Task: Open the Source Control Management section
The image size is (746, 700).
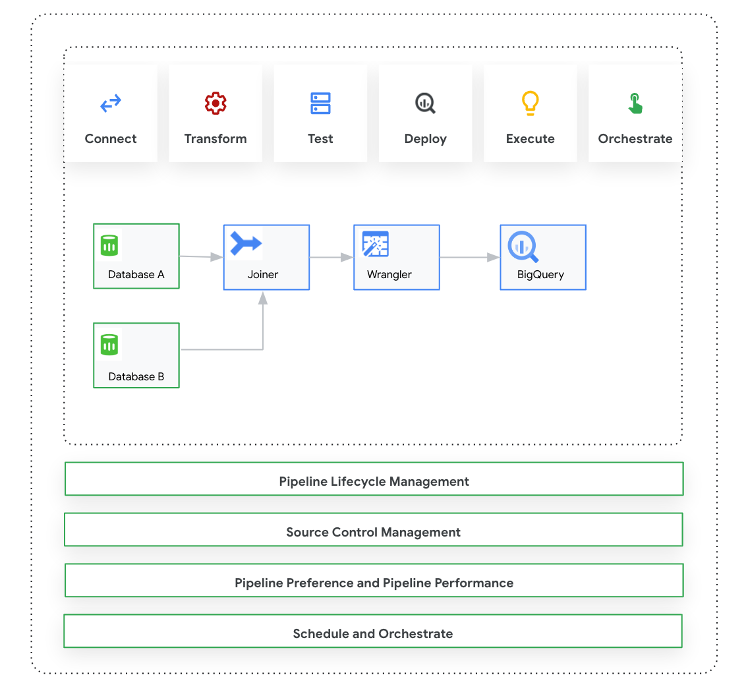Action: [x=374, y=529]
